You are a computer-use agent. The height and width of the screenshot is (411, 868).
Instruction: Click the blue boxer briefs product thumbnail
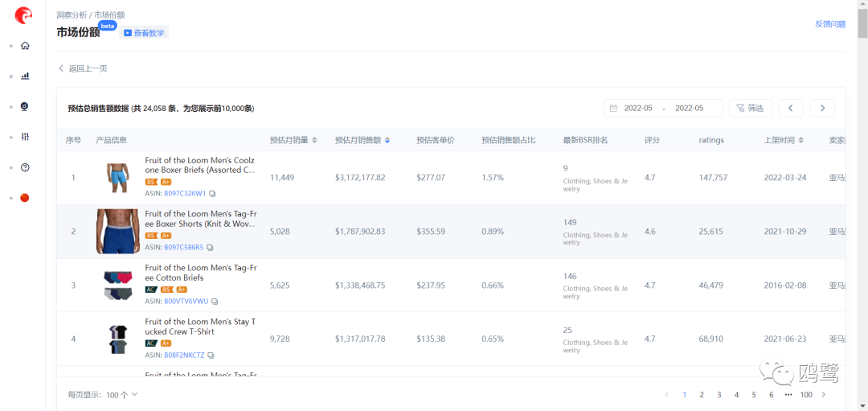click(118, 178)
